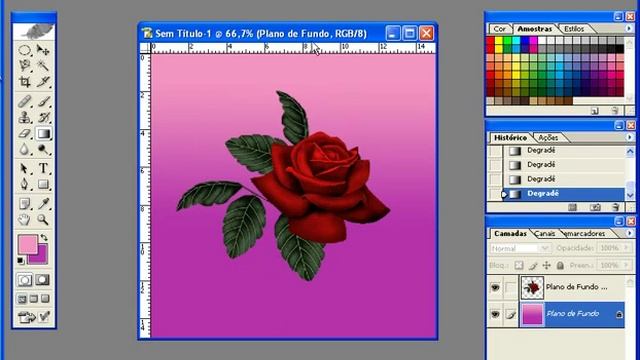Viewport: 640px width, 360px height.
Task: Pick the background magenta color swatch
Action: [x=43, y=258]
